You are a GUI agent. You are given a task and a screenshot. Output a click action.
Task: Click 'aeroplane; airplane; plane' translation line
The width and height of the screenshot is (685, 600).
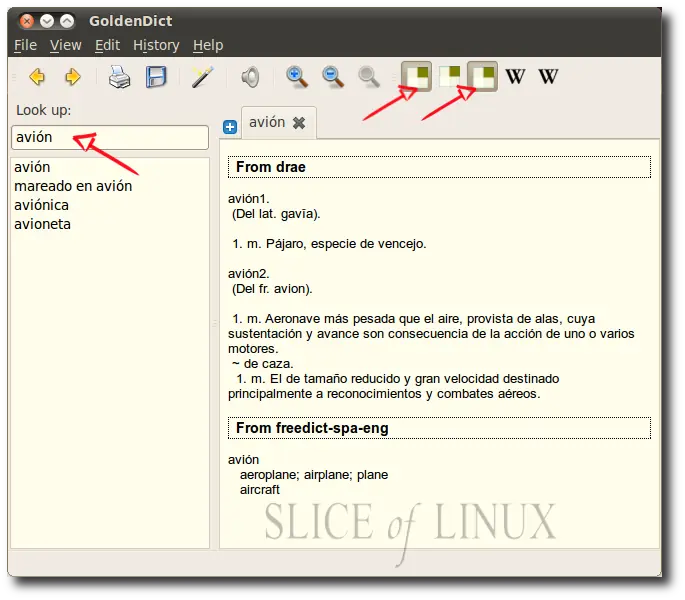(x=314, y=475)
